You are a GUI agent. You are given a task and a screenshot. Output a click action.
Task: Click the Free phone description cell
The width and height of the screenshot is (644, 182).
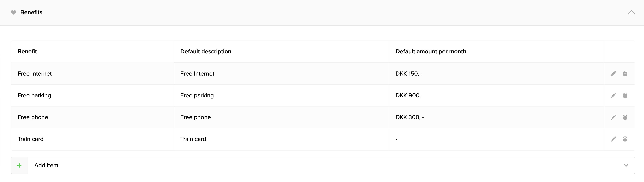[195, 117]
